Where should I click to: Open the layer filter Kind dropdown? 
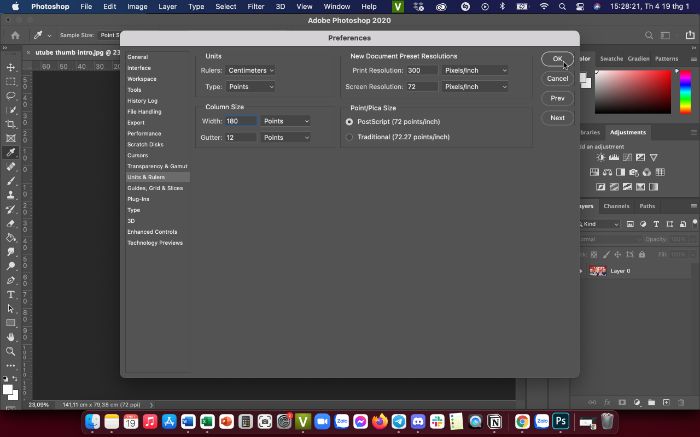coord(600,224)
